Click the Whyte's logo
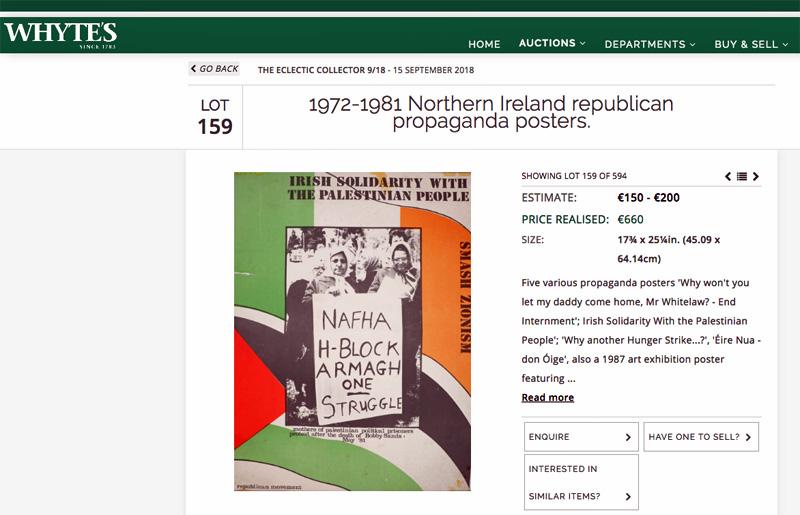 tap(61, 35)
